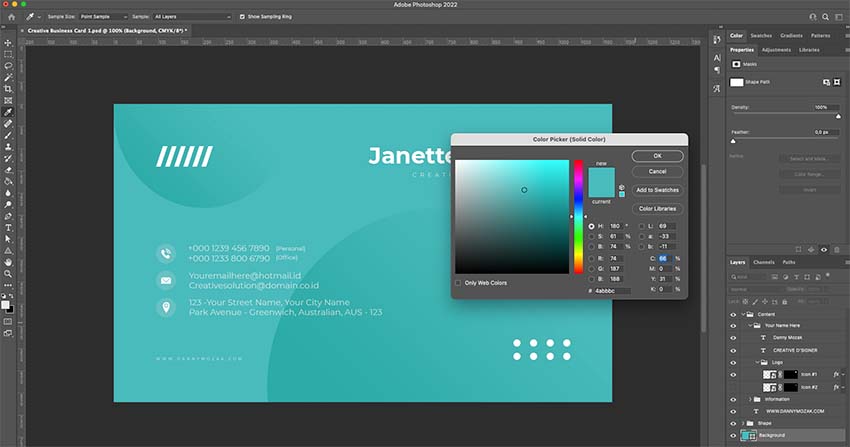This screenshot has height=447, width=850.
Task: Select the Saturation S radio button
Action: [591, 236]
